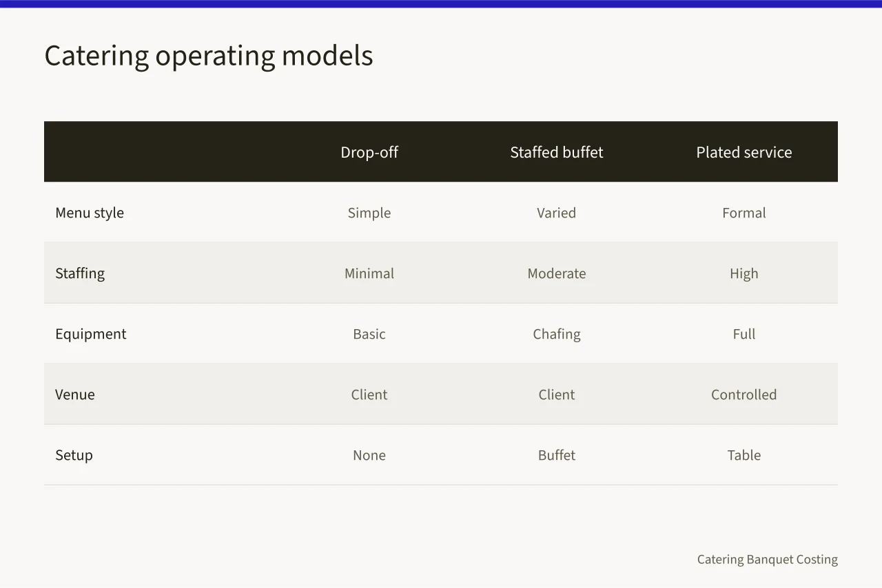Click the "Catering Banquet Costing" footer text

768,559
